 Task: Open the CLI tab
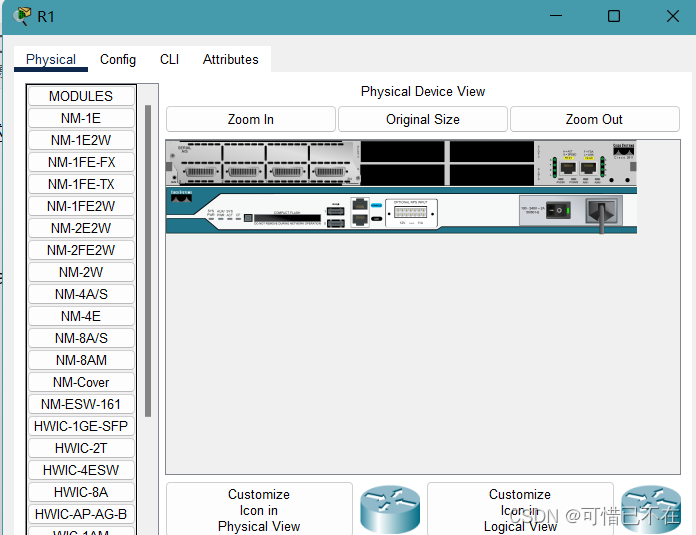[x=169, y=59]
